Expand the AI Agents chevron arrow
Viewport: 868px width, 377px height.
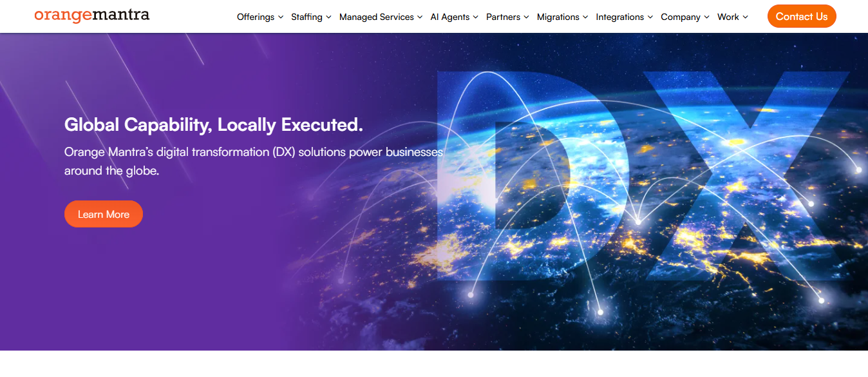[x=476, y=17]
